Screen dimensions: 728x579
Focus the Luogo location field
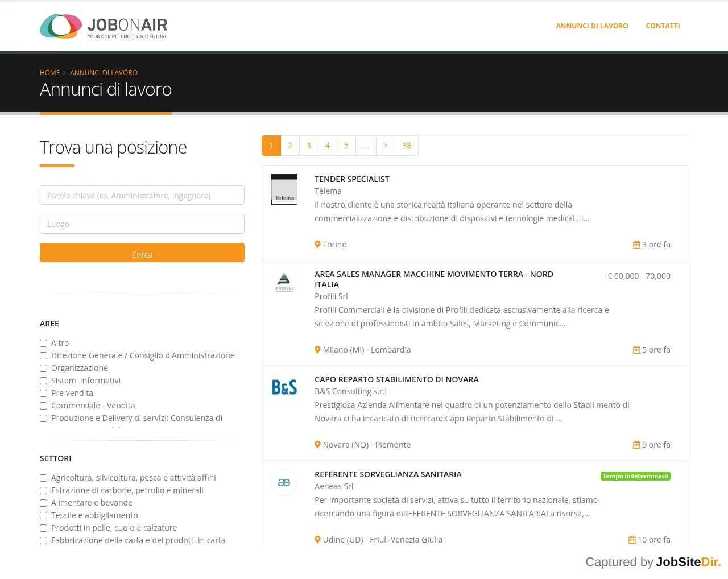(x=142, y=224)
